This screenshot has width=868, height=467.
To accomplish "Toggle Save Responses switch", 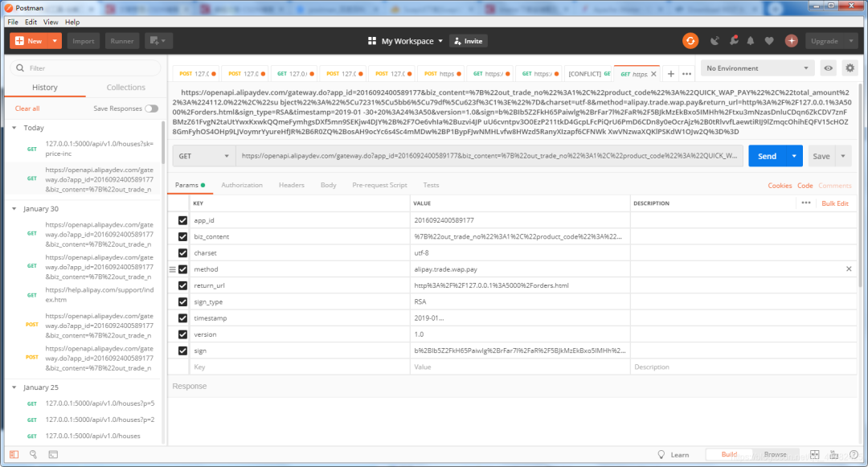I will pos(152,109).
